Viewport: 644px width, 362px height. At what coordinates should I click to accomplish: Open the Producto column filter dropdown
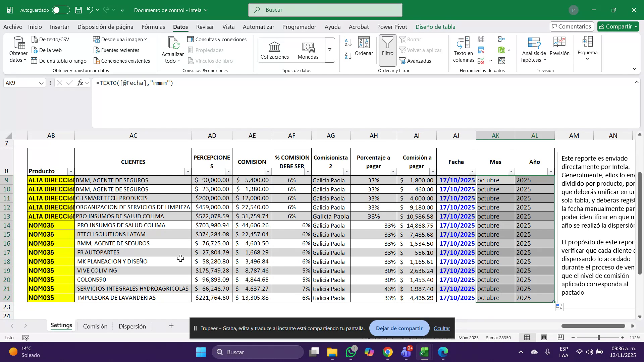coord(71,171)
